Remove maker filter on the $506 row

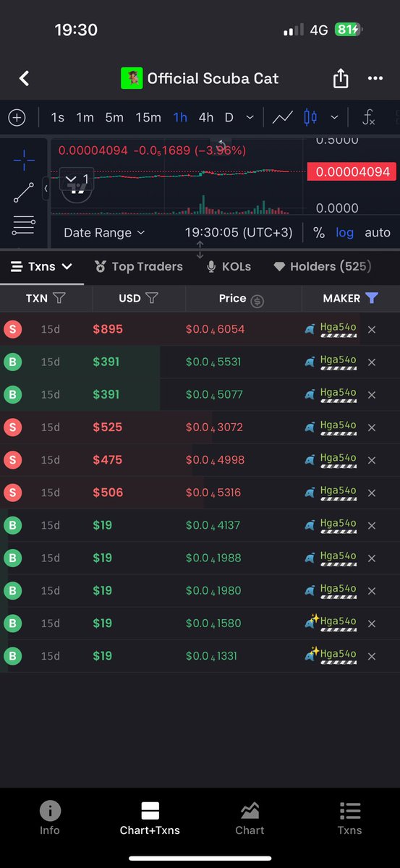pyautogui.click(x=372, y=493)
